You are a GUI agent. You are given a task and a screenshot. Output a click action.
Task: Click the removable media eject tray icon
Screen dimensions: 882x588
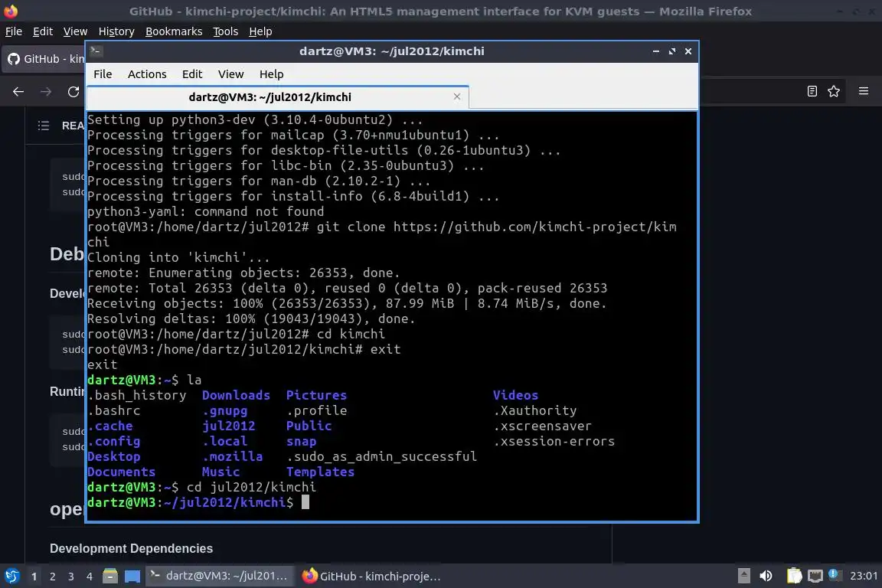click(743, 576)
